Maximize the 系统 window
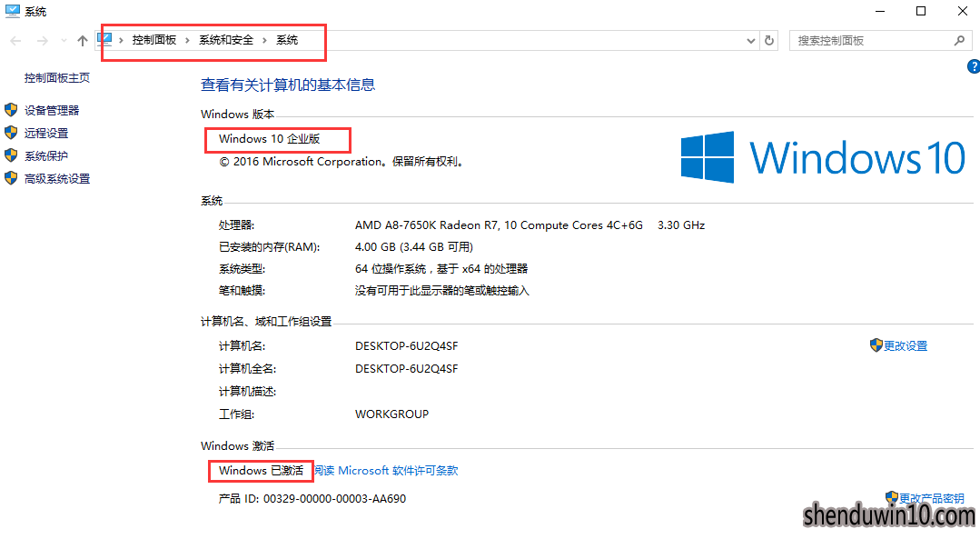980x539 pixels. pyautogui.click(x=921, y=11)
